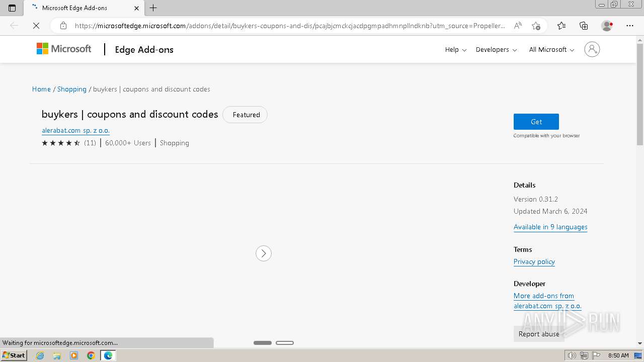Open alerabat.com sp. z o.o. publisher link
This screenshot has width=644, height=362.
pos(75,130)
